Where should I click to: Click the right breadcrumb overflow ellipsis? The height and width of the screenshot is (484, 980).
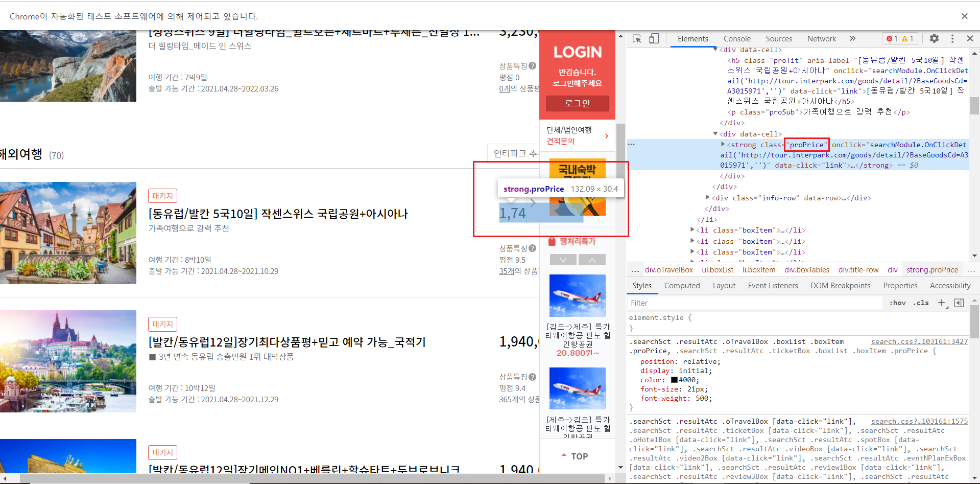971,270
